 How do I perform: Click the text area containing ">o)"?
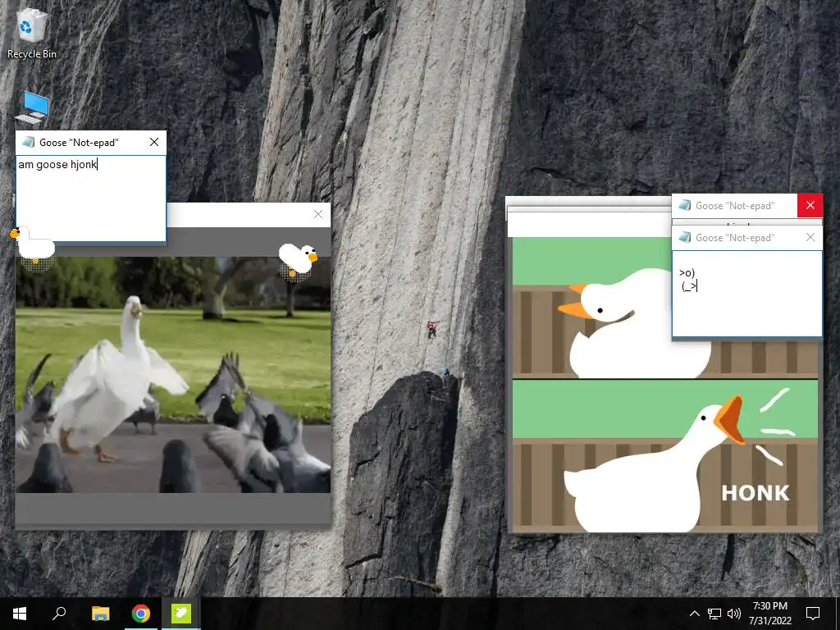click(x=746, y=294)
